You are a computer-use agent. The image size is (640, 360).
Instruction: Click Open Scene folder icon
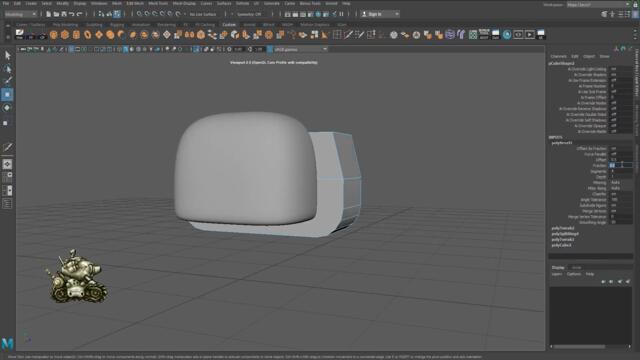(x=56, y=14)
